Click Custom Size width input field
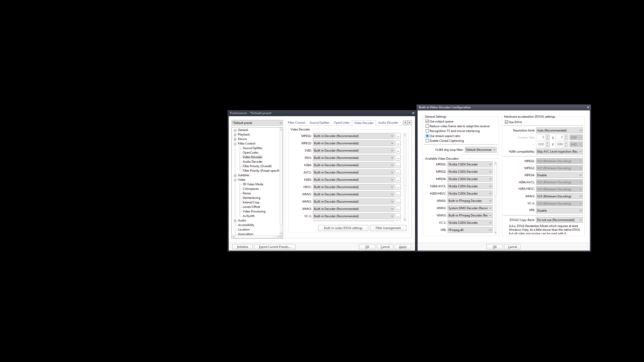 pos(541,138)
